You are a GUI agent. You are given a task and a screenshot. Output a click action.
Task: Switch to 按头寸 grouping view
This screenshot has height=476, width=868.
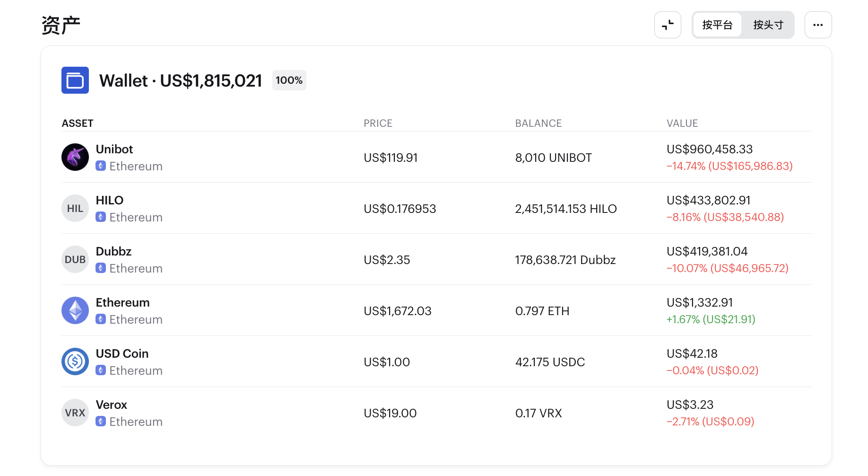click(x=768, y=25)
